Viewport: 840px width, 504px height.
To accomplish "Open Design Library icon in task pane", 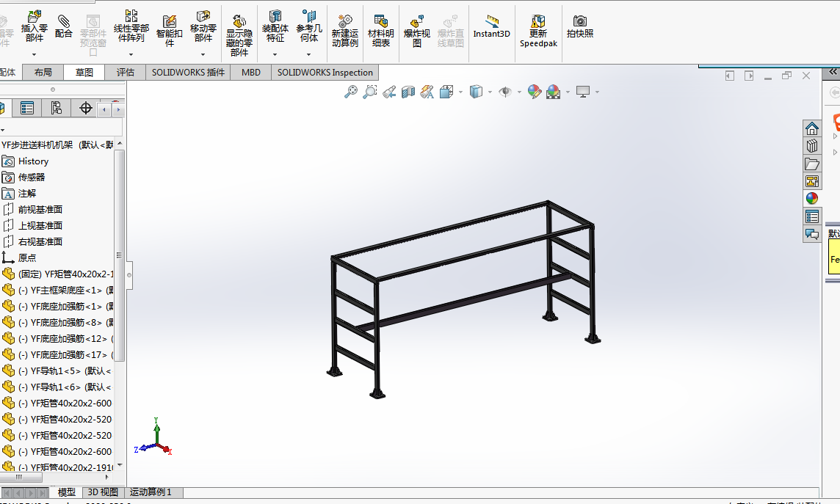I will (811, 146).
